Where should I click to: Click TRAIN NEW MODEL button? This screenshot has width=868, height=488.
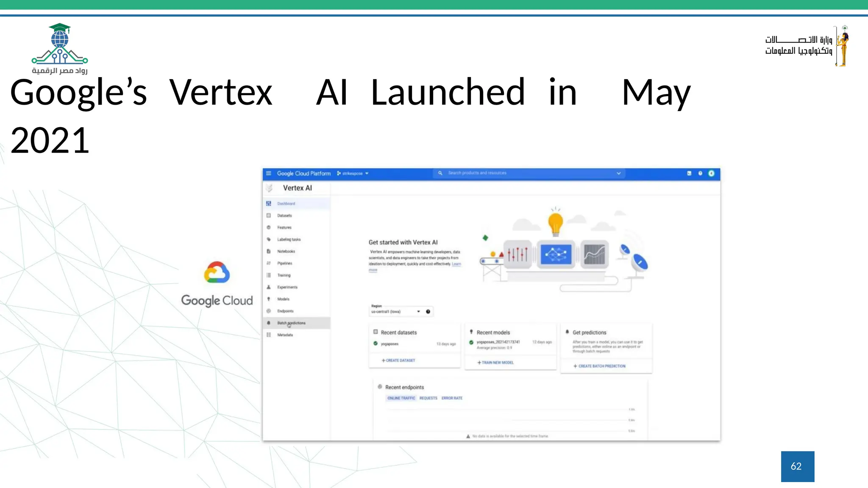(495, 363)
